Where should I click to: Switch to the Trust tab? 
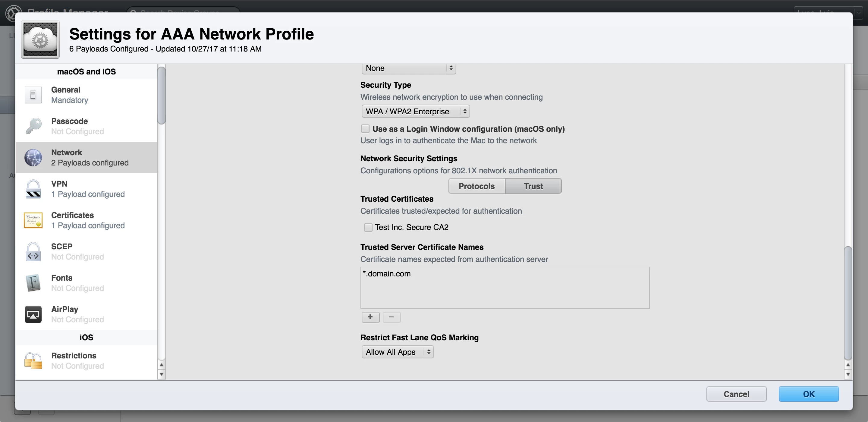click(533, 186)
